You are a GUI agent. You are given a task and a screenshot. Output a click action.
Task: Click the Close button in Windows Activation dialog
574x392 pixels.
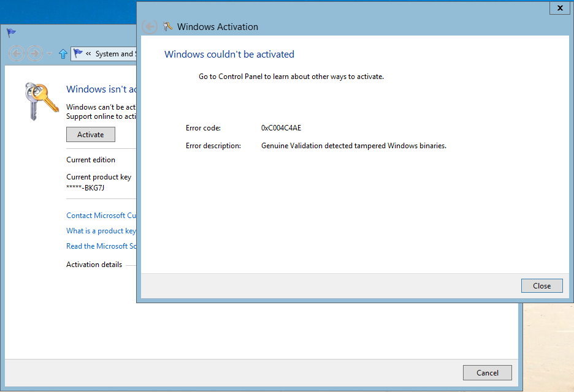coord(541,285)
